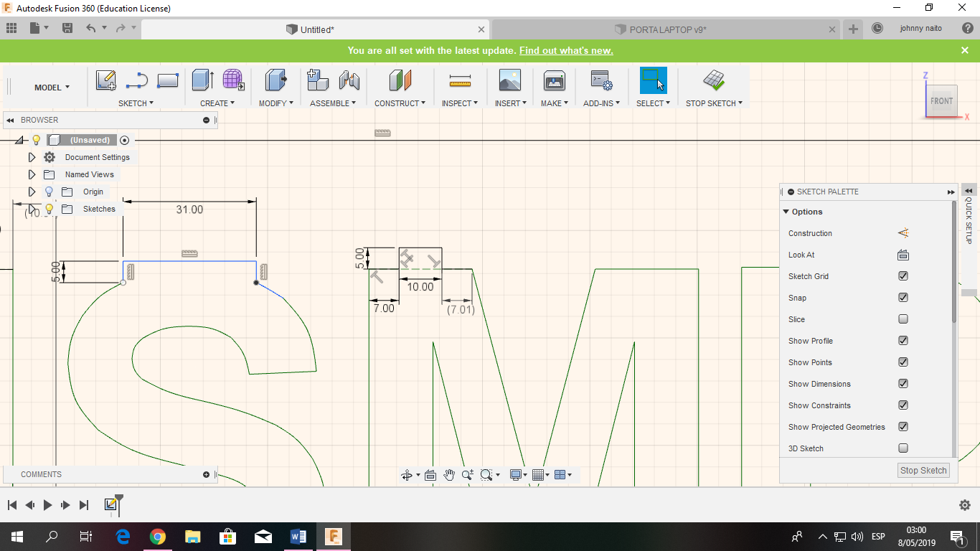Image resolution: width=980 pixels, height=551 pixels.
Task: Toggle the Show Projected Geometries checkbox
Action: 903,427
